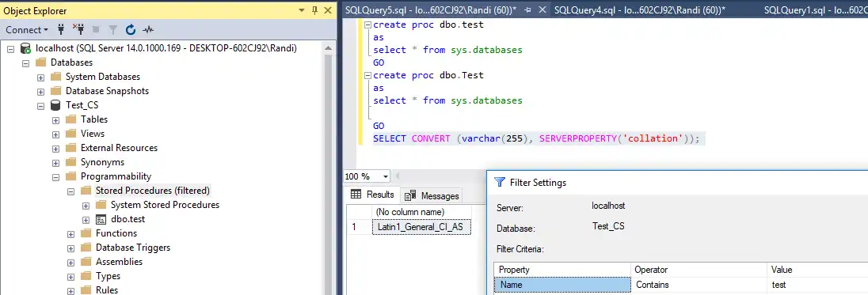Select the Database Snapshots tree item

coord(108,91)
